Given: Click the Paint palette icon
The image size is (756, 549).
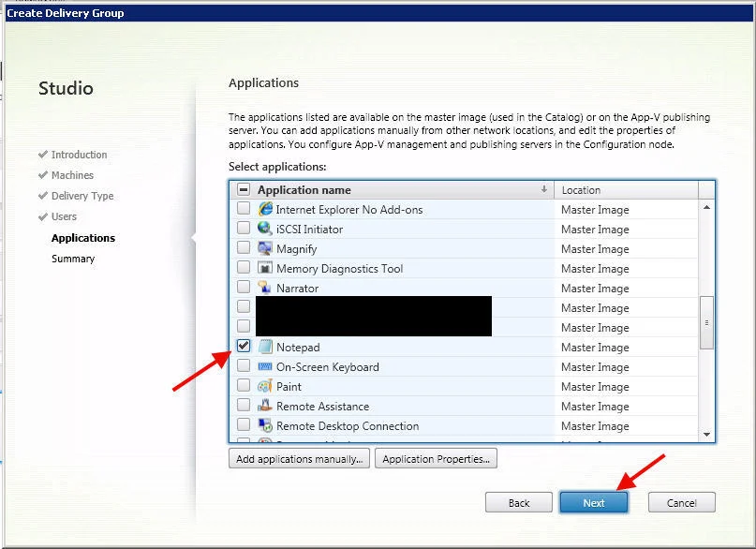Looking at the screenshot, I should tap(265, 386).
